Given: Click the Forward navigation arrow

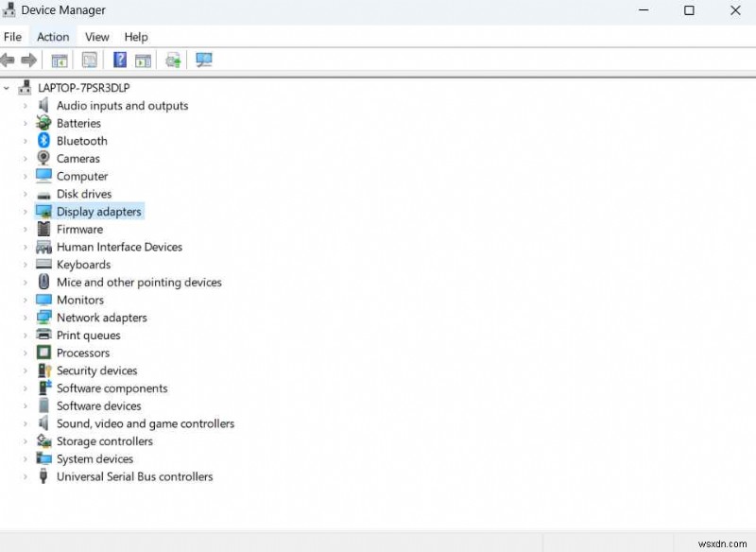Looking at the screenshot, I should click(29, 60).
